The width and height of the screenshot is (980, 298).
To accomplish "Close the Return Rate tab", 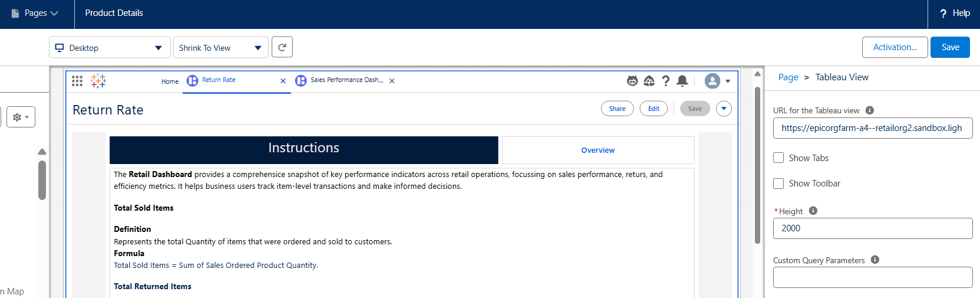I will [x=283, y=81].
